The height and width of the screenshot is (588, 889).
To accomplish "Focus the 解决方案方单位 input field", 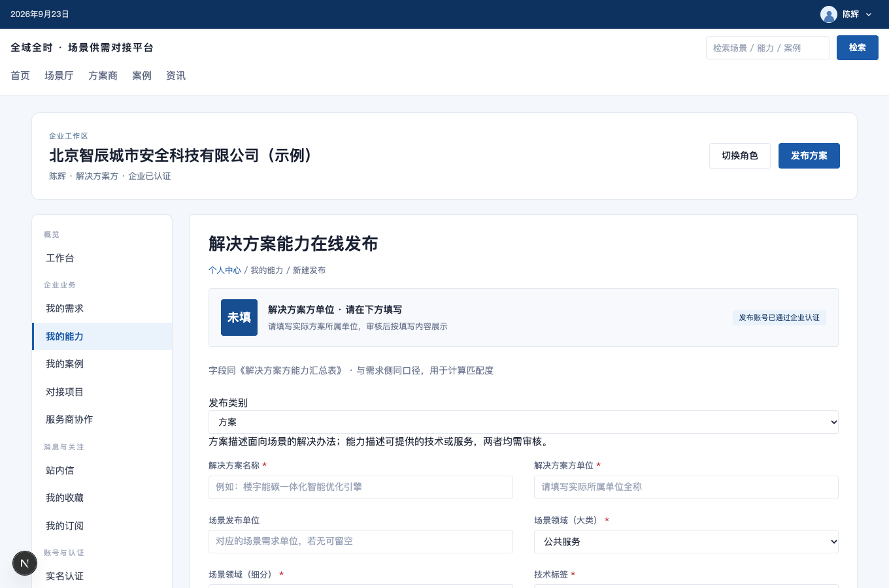I will (686, 487).
